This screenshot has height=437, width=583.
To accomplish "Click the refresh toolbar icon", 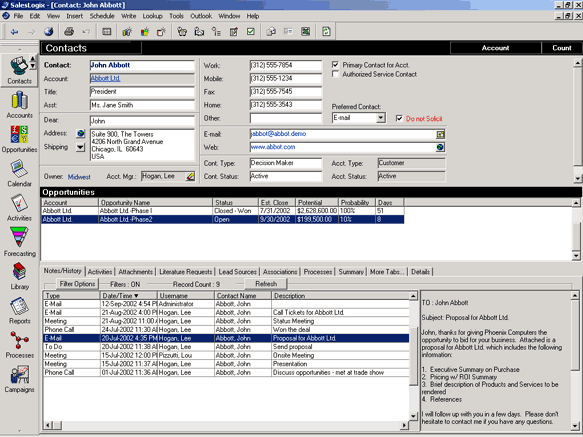I will [x=326, y=32].
